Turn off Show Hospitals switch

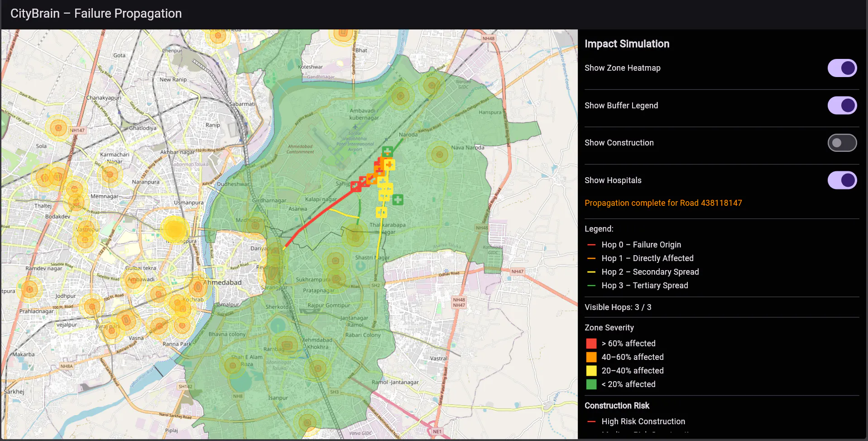coord(842,180)
